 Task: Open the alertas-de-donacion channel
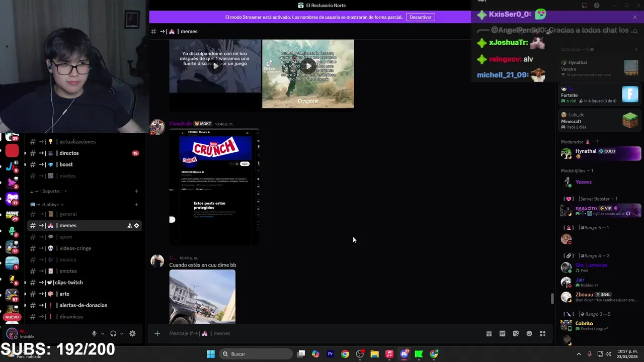pos(85,305)
